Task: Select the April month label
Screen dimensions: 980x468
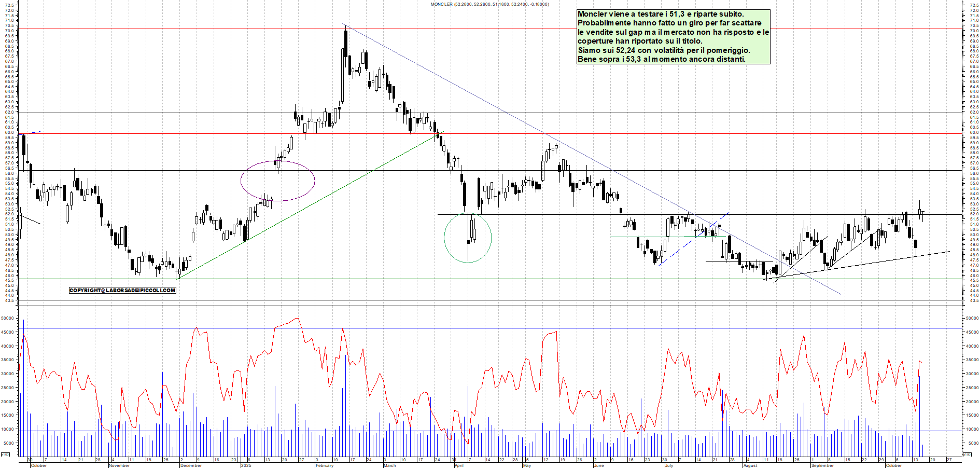Action: tap(459, 465)
